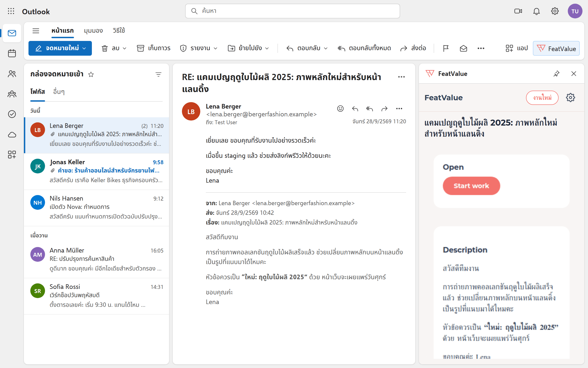Open FeatValue settings gear
The width and height of the screenshot is (588, 368).
(570, 98)
